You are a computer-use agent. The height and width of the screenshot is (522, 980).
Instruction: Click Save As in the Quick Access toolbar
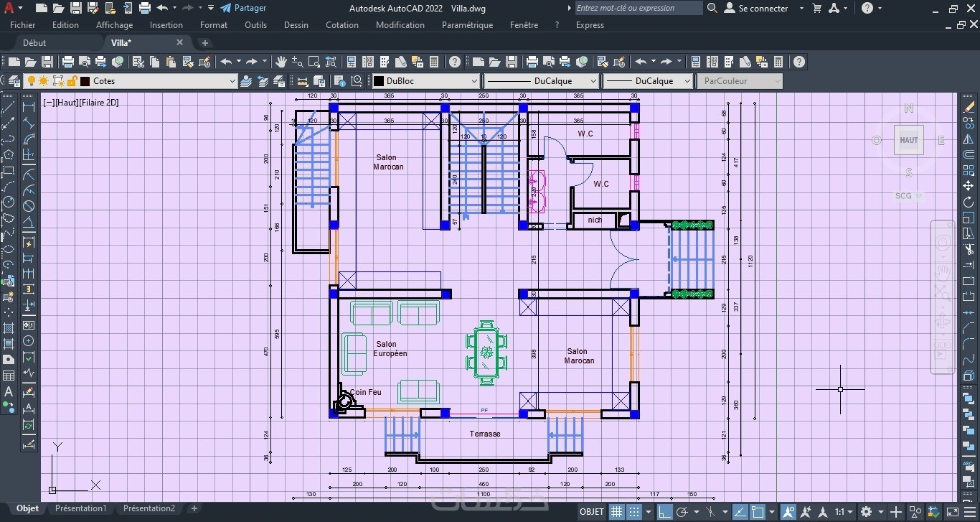coord(93,9)
